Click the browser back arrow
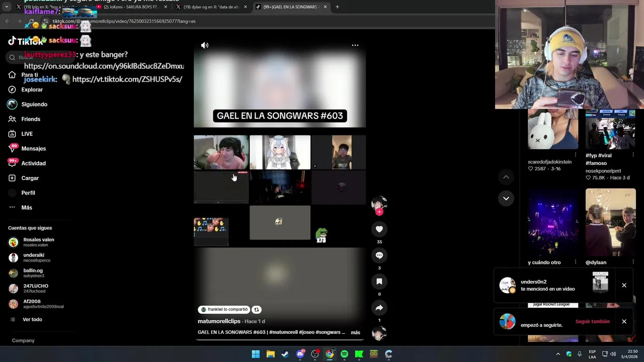 point(7,21)
